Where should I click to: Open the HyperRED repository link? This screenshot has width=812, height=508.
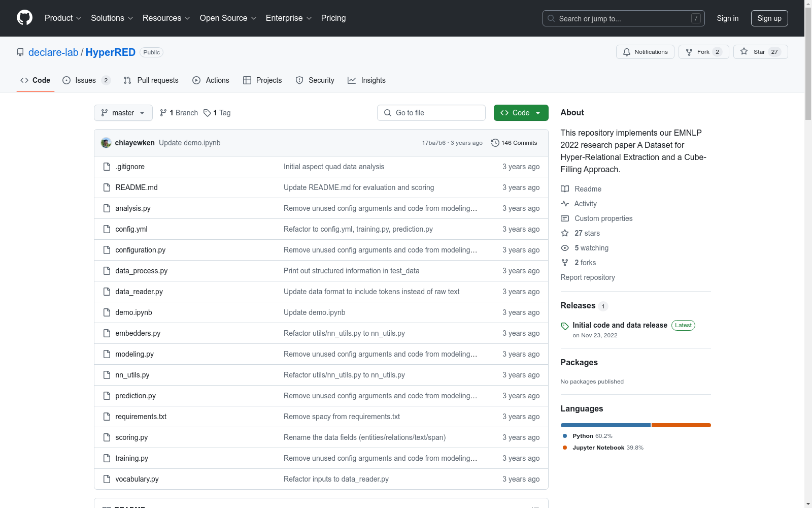pos(111,52)
